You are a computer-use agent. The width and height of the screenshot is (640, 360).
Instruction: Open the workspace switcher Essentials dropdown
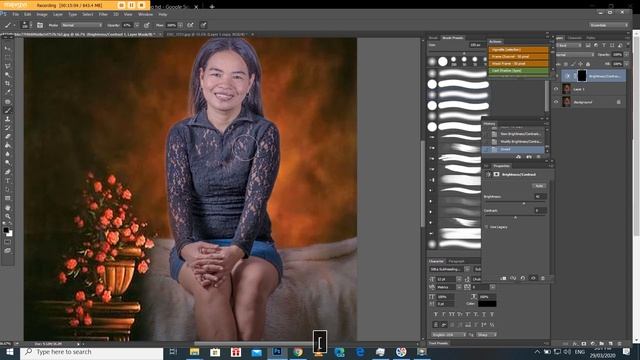pyautogui.click(x=609, y=25)
